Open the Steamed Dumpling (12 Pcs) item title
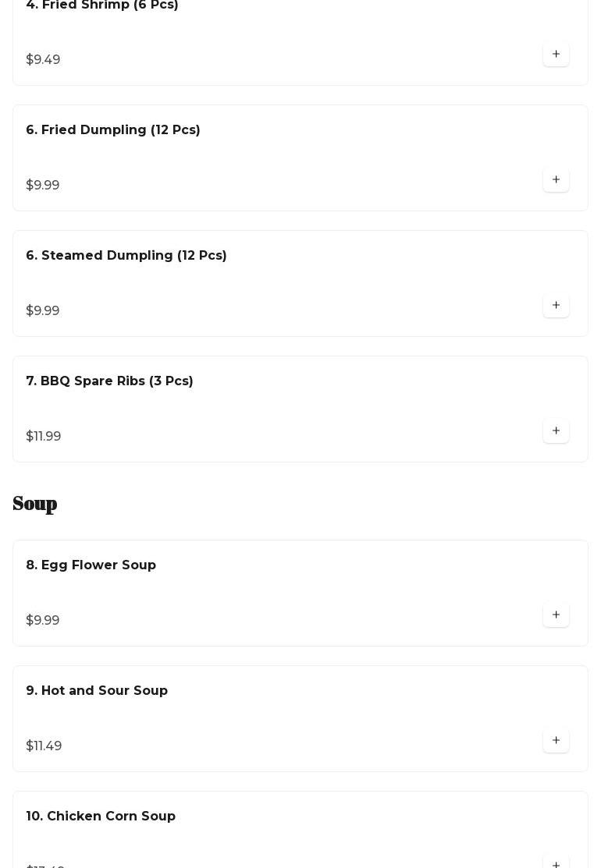The image size is (601, 868). (x=126, y=256)
